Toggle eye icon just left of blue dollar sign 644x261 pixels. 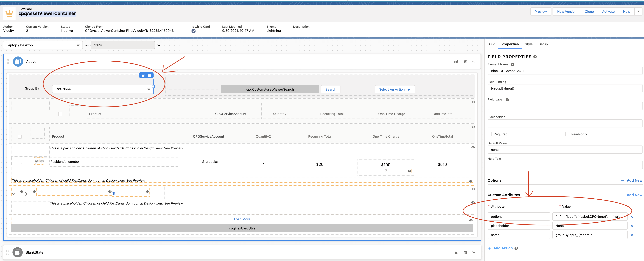coord(109,192)
